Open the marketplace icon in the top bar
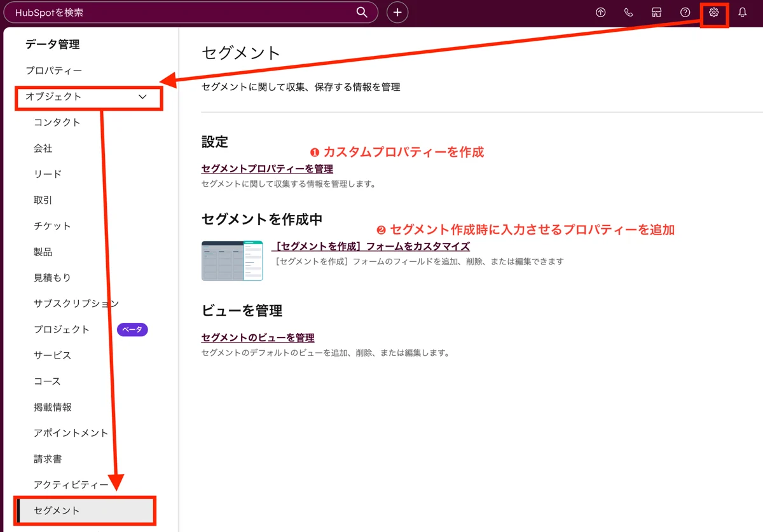The width and height of the screenshot is (763, 532). 656,12
